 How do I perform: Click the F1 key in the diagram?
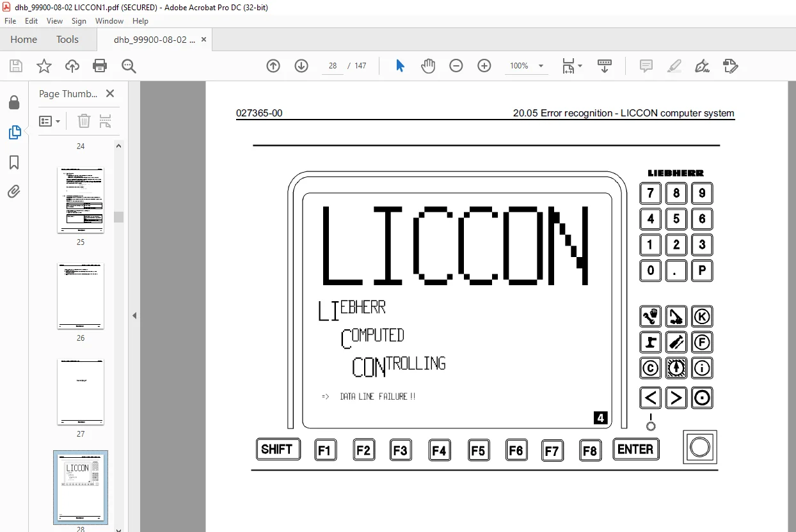pyautogui.click(x=325, y=450)
